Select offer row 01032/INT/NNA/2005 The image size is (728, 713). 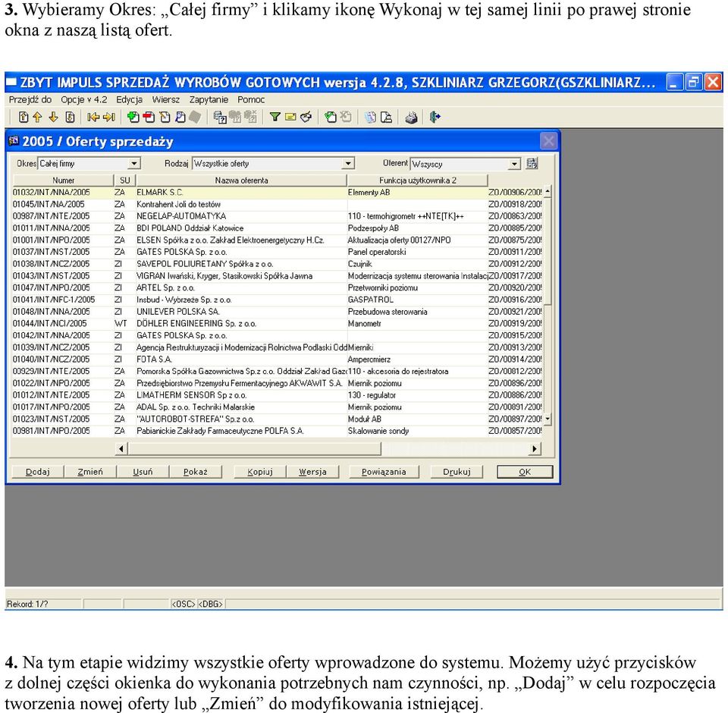[278, 193]
